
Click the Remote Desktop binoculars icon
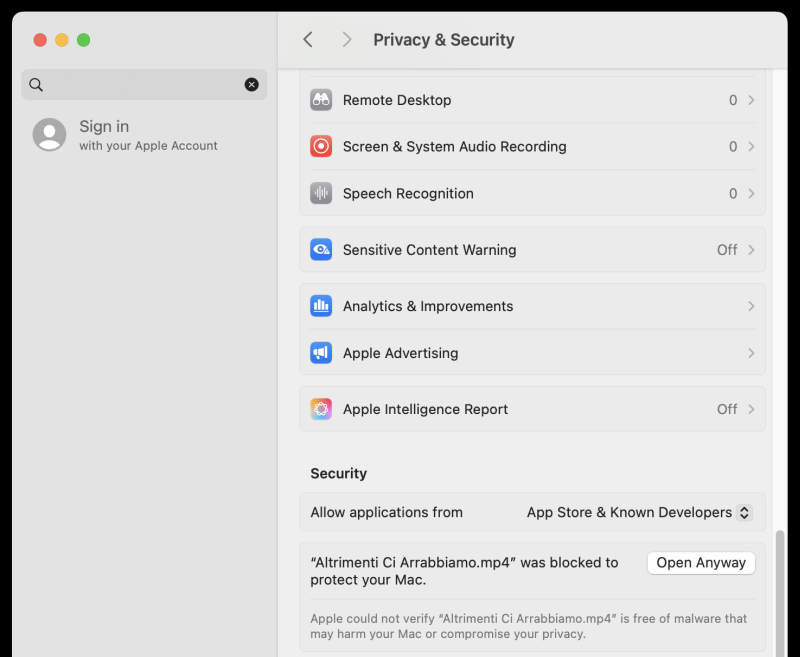[321, 100]
